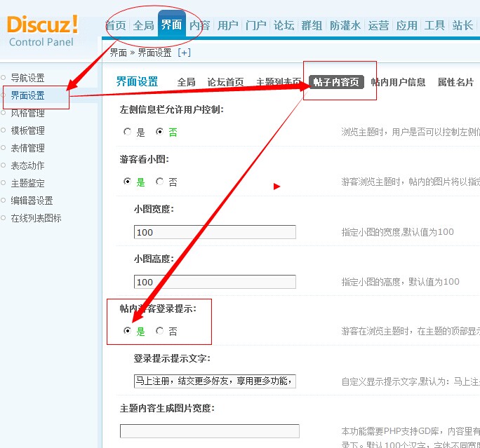
Task: Click the 登录提示提示文字 input field
Action: pos(215,381)
